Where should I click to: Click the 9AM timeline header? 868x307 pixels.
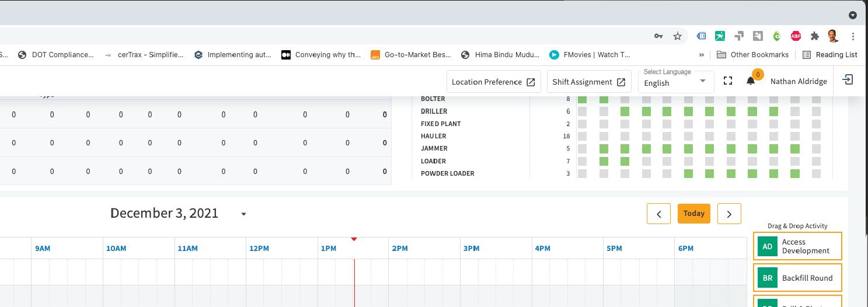pos(43,249)
